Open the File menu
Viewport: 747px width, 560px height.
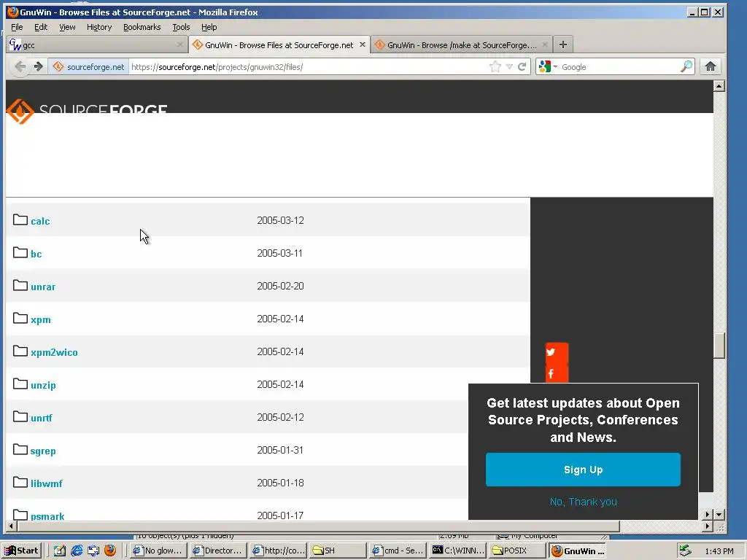pos(17,27)
